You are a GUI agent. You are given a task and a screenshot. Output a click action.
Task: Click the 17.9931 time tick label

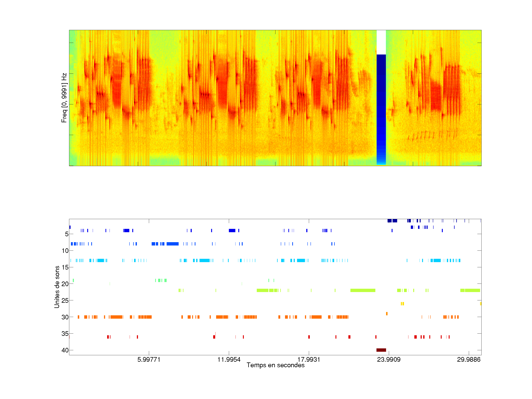308,359
